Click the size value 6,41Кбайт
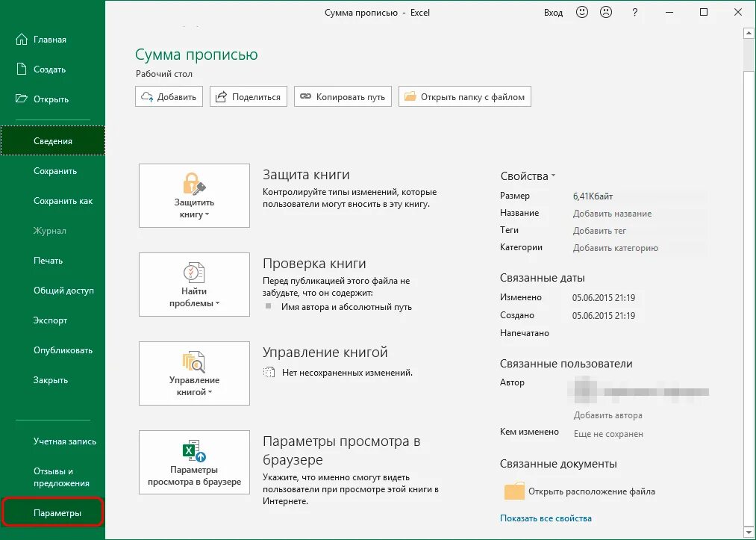This screenshot has width=756, height=540. [593, 196]
